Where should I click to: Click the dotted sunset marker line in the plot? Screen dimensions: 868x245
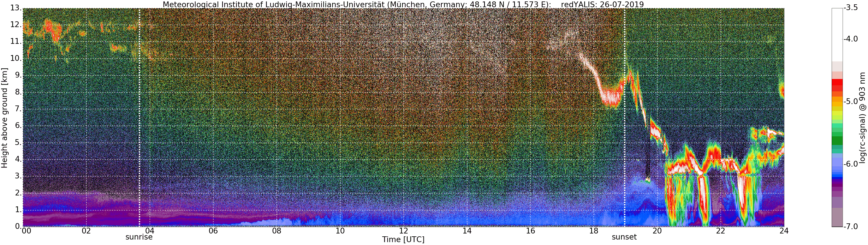point(624,117)
